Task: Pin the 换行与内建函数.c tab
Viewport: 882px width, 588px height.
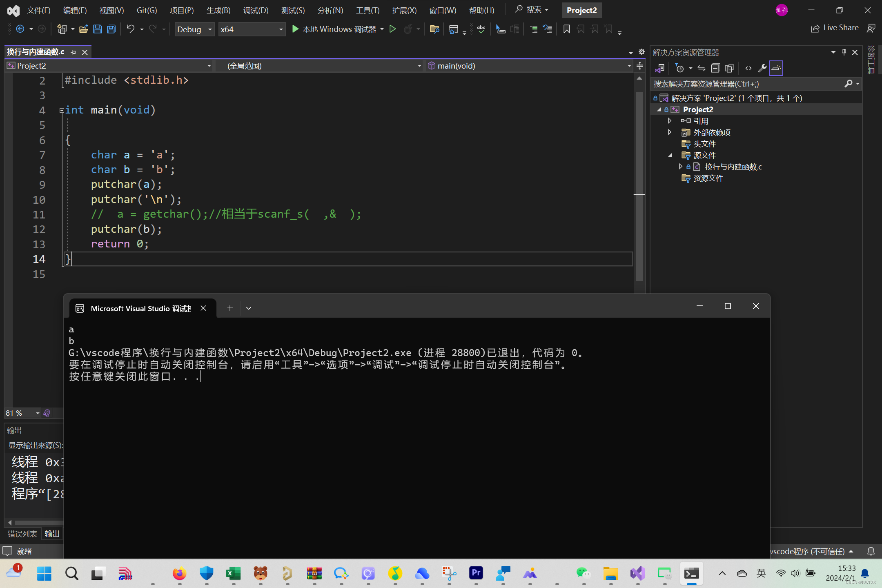Action: (x=73, y=52)
